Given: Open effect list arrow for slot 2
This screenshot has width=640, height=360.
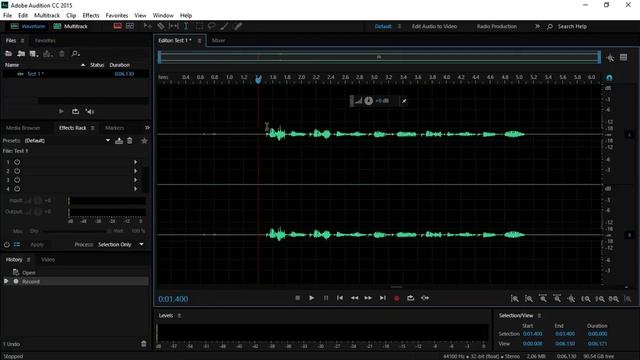Looking at the screenshot, I should coord(136,171).
